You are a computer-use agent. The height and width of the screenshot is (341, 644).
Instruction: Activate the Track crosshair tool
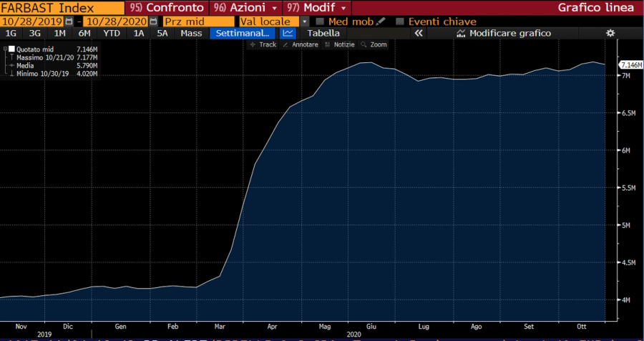coord(263,44)
